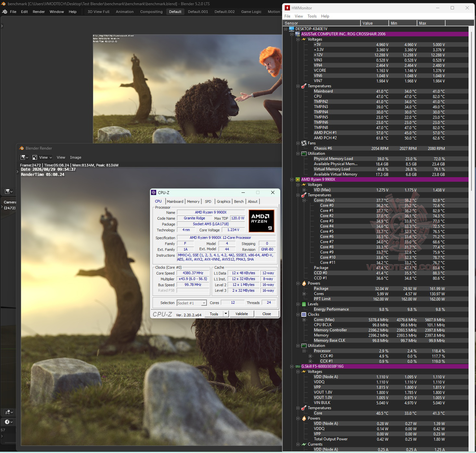Switch to the Animation workspace tab
476x453 pixels.
[x=125, y=12]
